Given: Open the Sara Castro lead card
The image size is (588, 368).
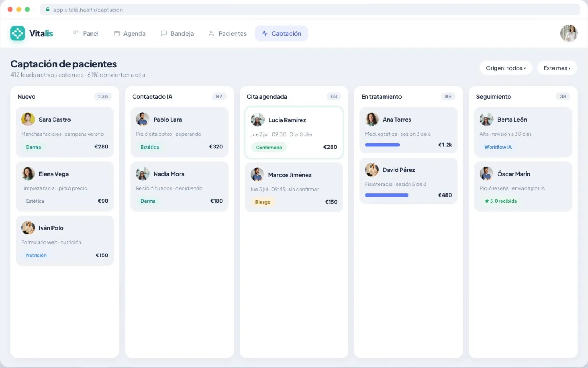Looking at the screenshot, I should coord(65,132).
